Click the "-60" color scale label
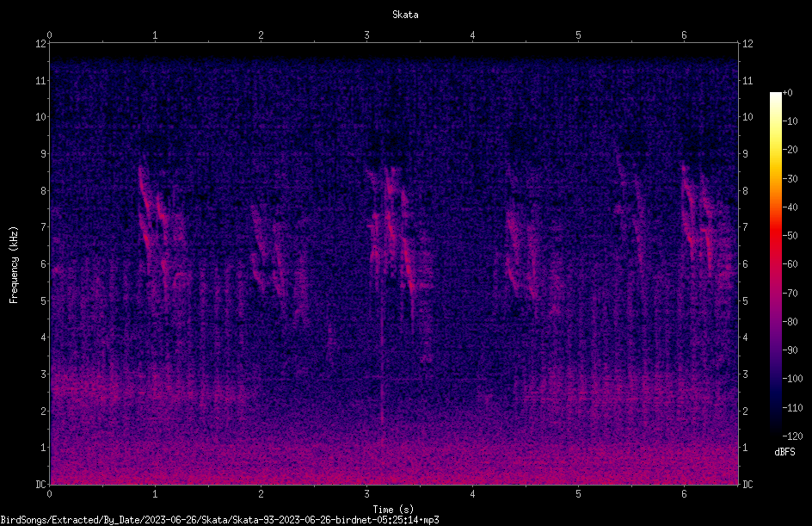The height and width of the screenshot is (526, 812). pyautogui.click(x=790, y=264)
